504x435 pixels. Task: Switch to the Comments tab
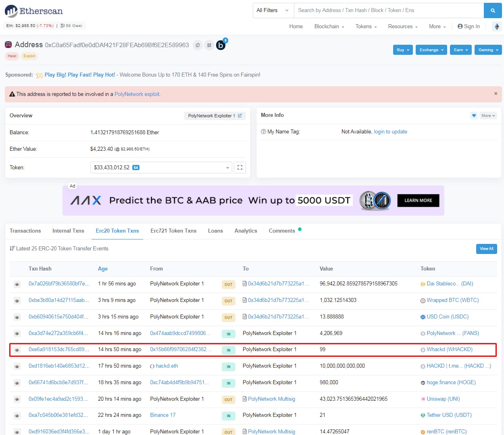(285, 231)
